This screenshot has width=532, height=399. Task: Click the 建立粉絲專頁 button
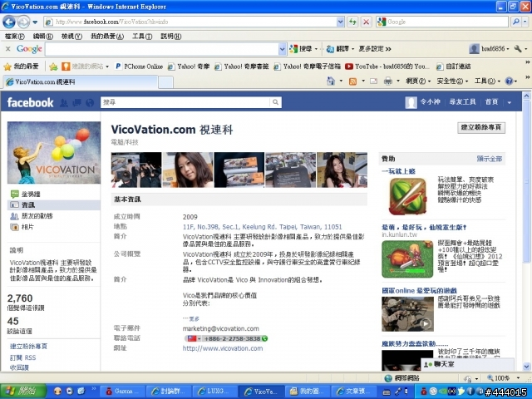point(481,127)
